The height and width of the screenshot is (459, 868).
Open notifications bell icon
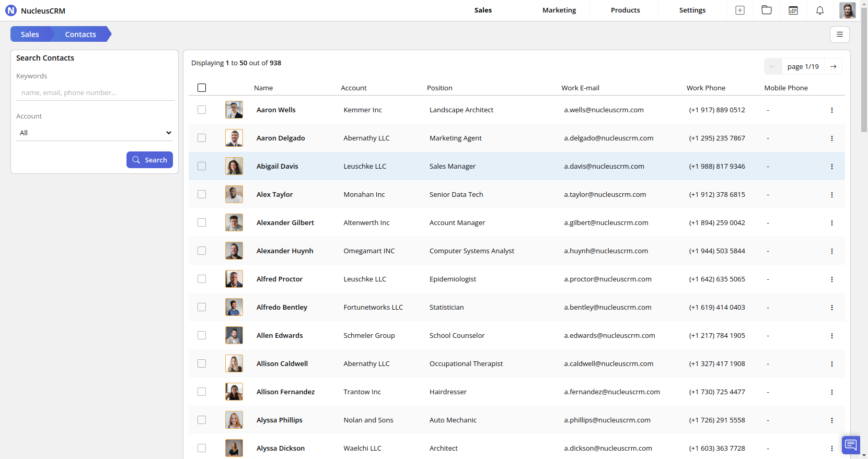[x=820, y=10]
